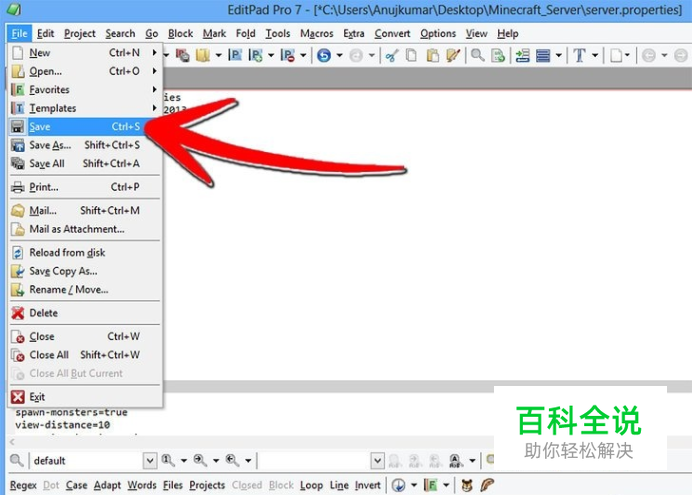Toggle the Regex search option
Screen dimensions: 692x495
(23, 485)
